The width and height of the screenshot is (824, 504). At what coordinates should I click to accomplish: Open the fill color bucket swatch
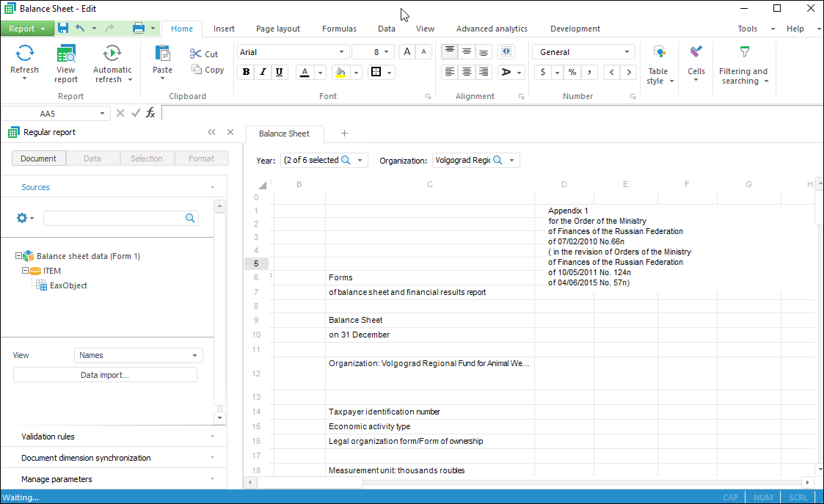click(x=340, y=72)
